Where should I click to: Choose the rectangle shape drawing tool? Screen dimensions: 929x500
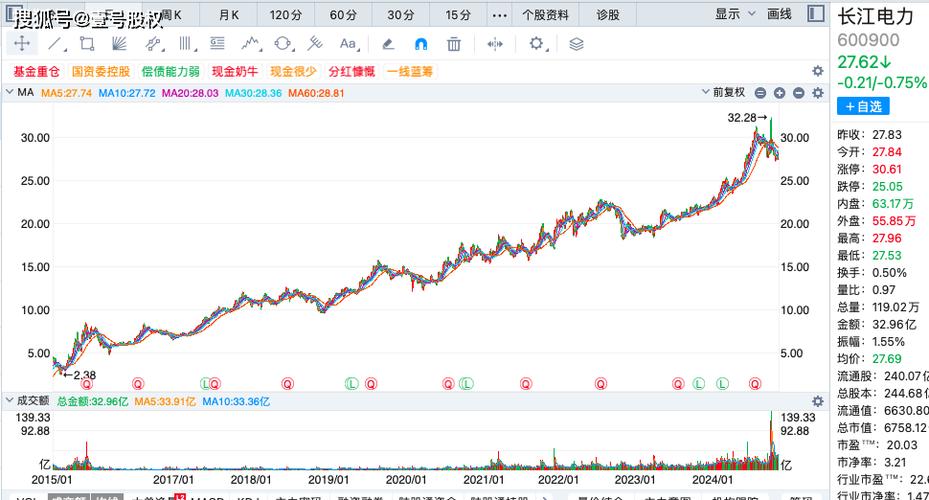coord(87,44)
